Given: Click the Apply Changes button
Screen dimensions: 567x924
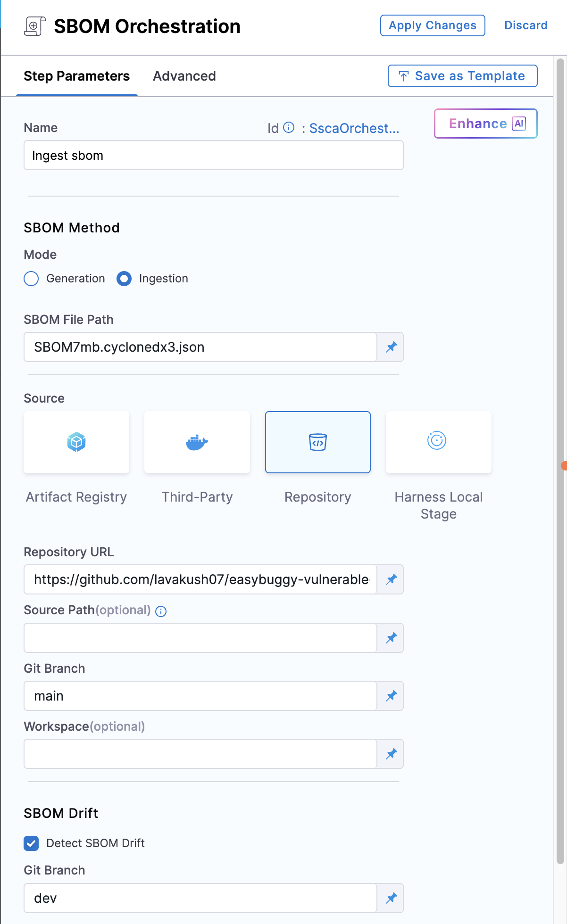Looking at the screenshot, I should pos(433,25).
